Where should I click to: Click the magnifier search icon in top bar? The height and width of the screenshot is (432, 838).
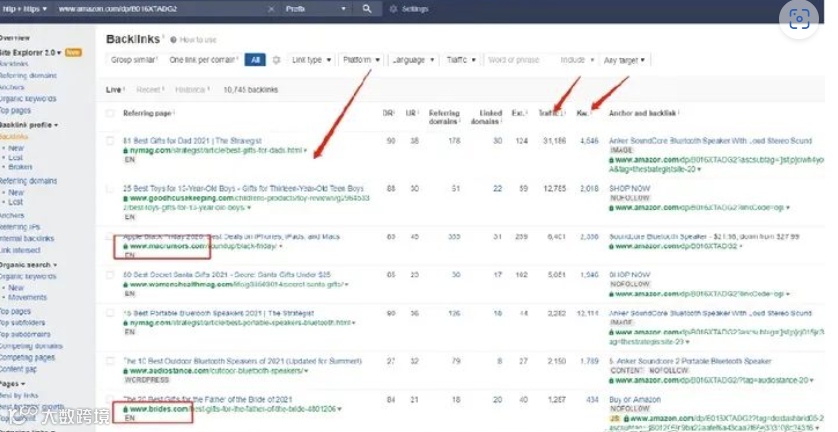coord(367,9)
